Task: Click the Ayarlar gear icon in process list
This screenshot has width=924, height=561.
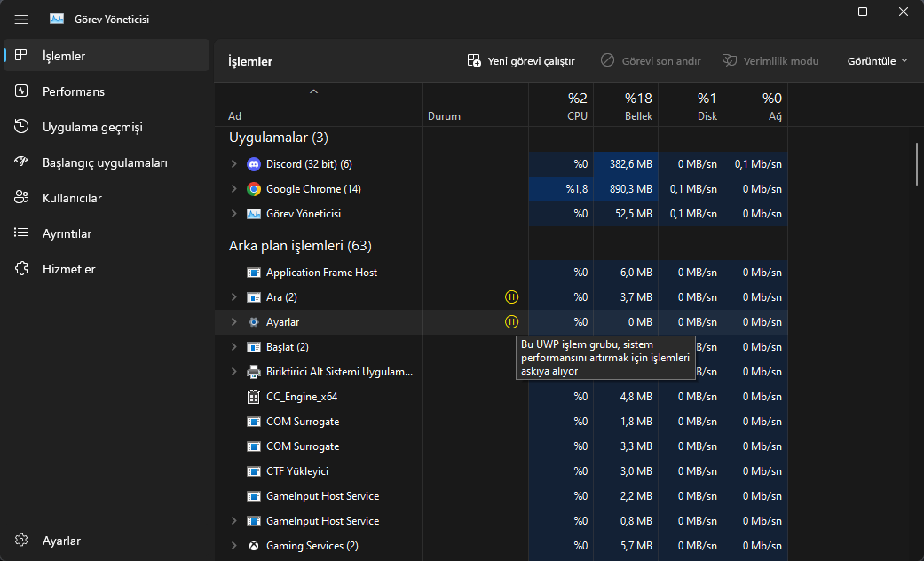Action: click(254, 322)
